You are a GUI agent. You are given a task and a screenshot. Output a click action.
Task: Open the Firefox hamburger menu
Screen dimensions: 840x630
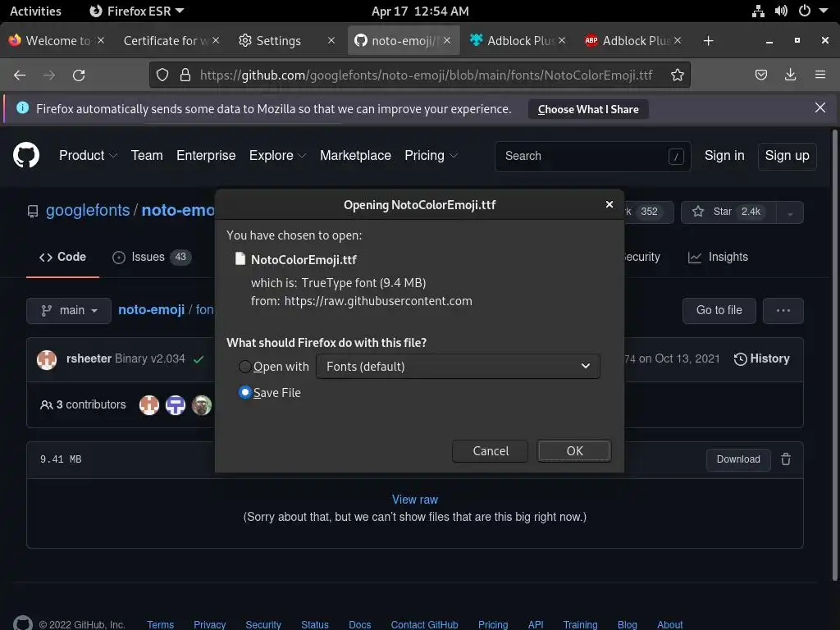click(x=820, y=75)
